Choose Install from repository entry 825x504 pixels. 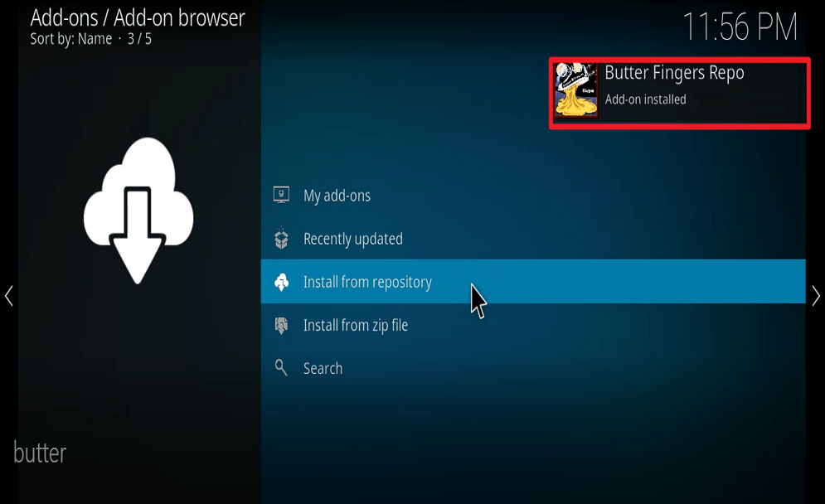(x=533, y=282)
